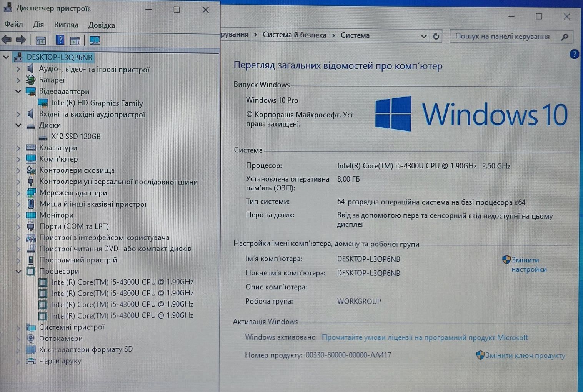Image resolution: width=583 pixels, height=392 pixels.
Task: Click the blue Help icon in Device Manager toolbar
Action: point(60,40)
